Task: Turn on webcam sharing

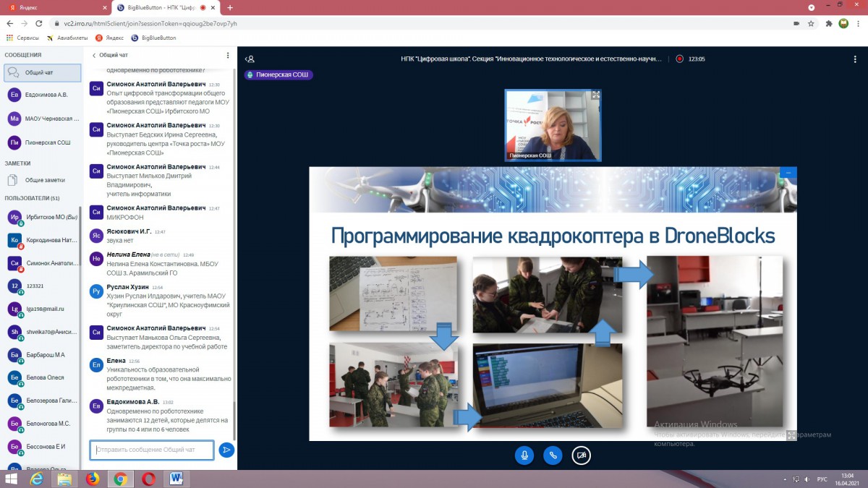Action: point(581,455)
